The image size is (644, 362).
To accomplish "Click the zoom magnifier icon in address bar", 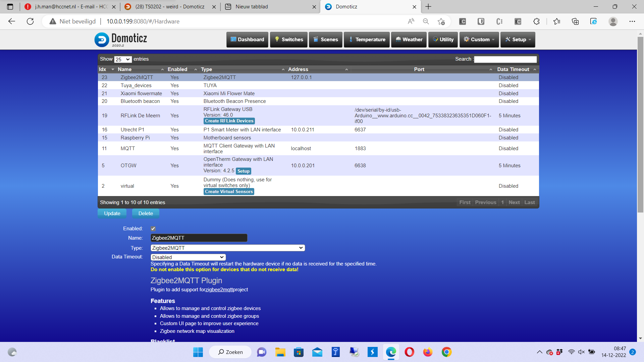I will pos(426,21).
